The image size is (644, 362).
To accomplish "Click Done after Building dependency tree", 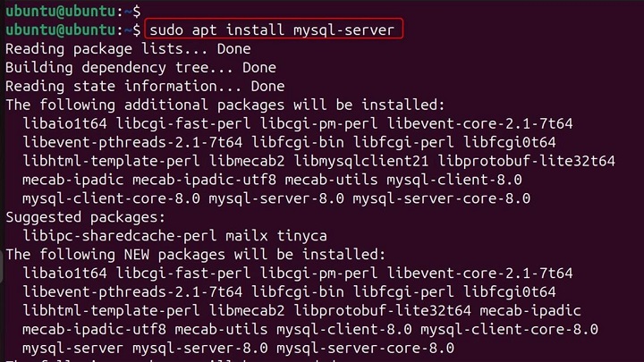I will coord(258,67).
